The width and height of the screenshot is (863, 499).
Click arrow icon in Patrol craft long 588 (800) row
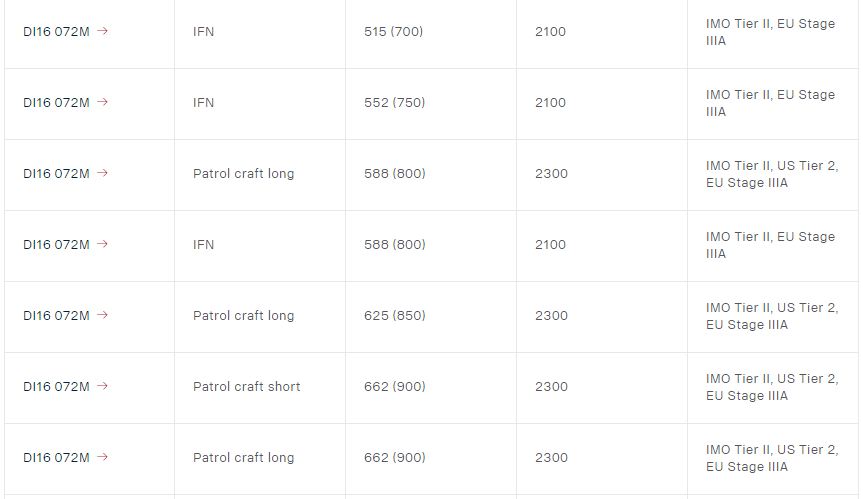103,173
